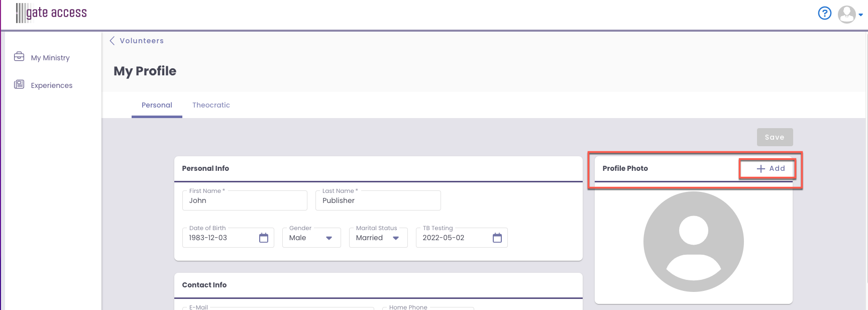The width and height of the screenshot is (868, 310).
Task: Click the E-Mail field
Action: (x=278, y=308)
